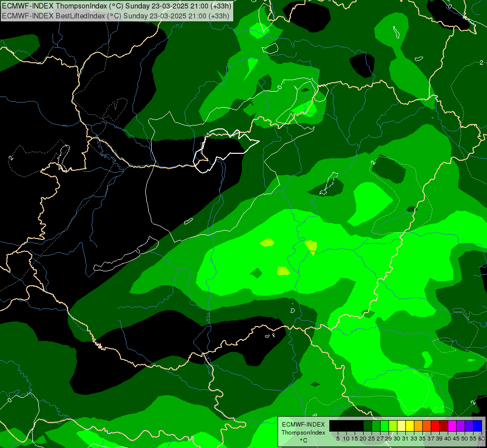Click legend scale value 37
This screenshot has height=448, width=487.
click(x=431, y=439)
